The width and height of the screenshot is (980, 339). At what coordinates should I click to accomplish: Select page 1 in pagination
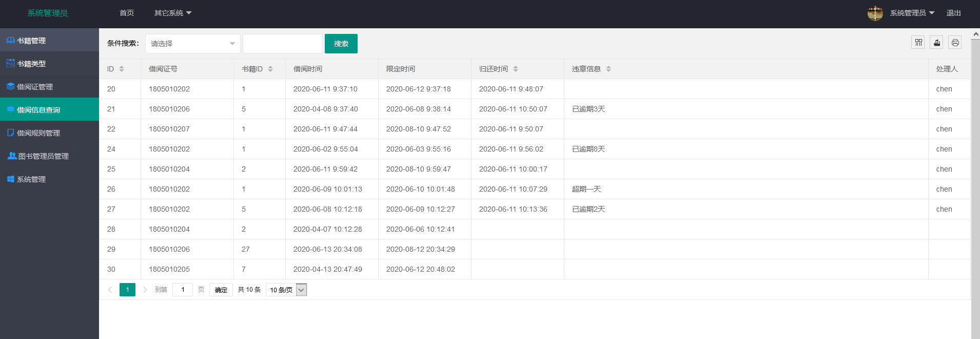point(127,290)
